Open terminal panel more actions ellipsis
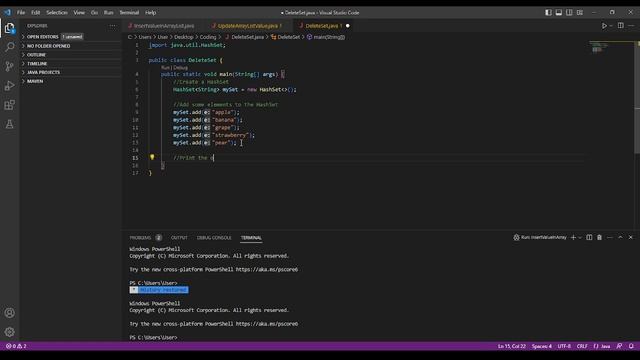The image size is (640, 360). pyautogui.click(x=610, y=238)
